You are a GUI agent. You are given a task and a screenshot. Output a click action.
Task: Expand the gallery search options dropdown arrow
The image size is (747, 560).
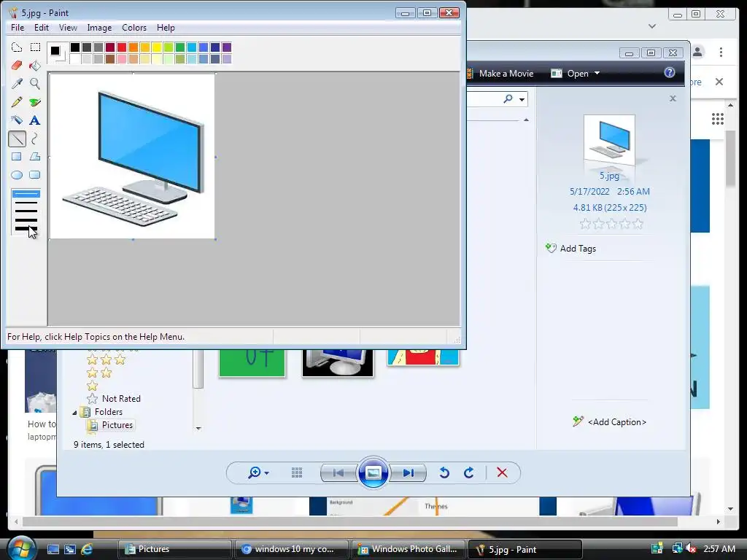coord(522,99)
